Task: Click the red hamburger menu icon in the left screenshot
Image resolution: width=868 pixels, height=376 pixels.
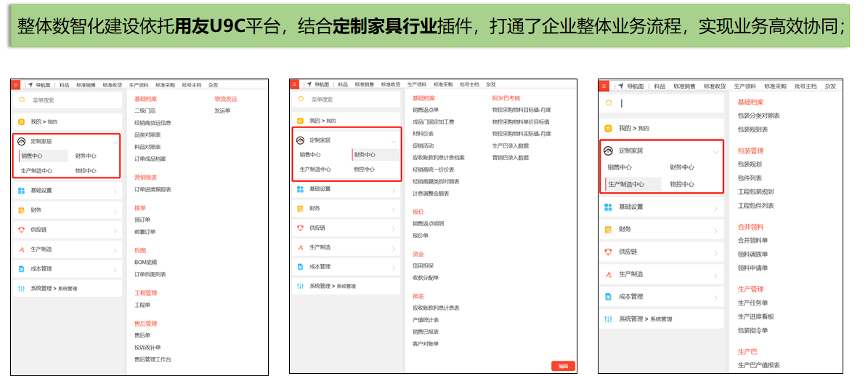Action: 15,85
